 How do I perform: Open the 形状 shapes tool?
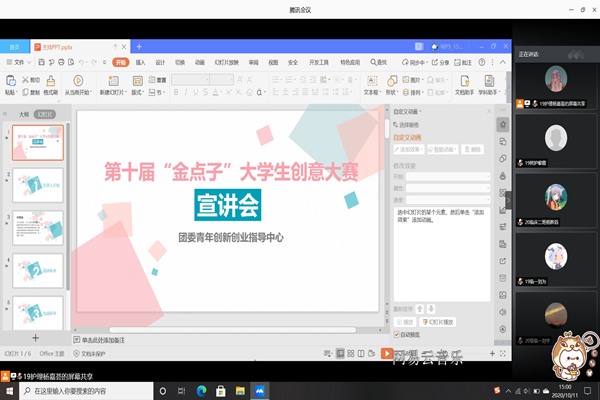coord(392,82)
